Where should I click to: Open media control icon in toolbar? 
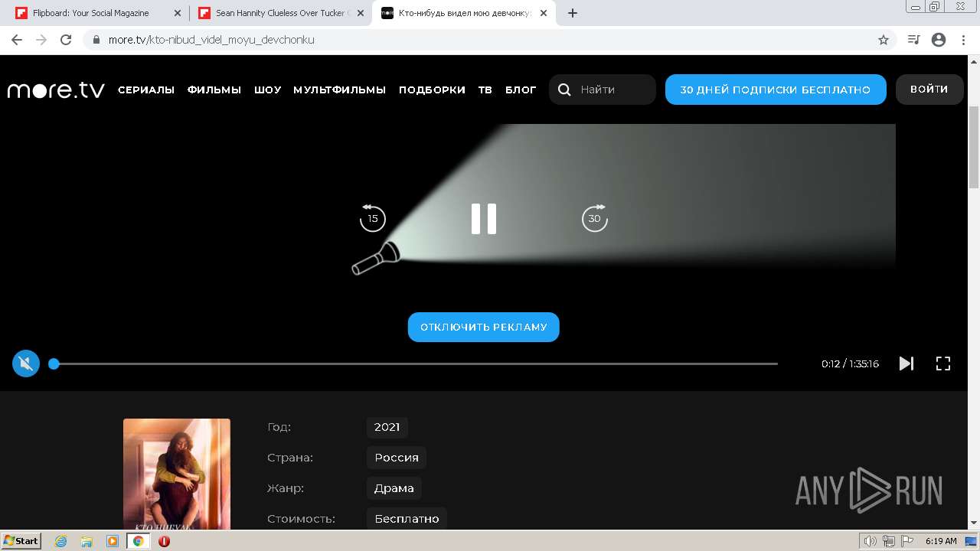coord(913,40)
